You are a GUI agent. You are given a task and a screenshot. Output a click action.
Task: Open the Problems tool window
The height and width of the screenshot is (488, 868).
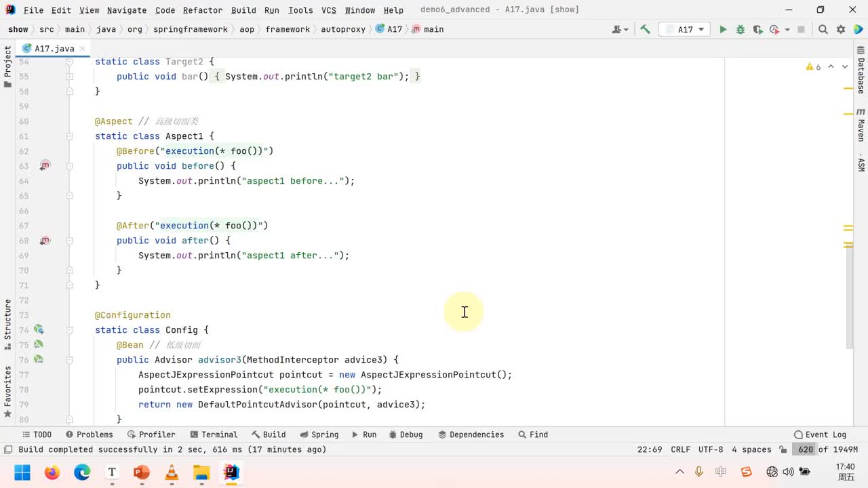click(89, 434)
